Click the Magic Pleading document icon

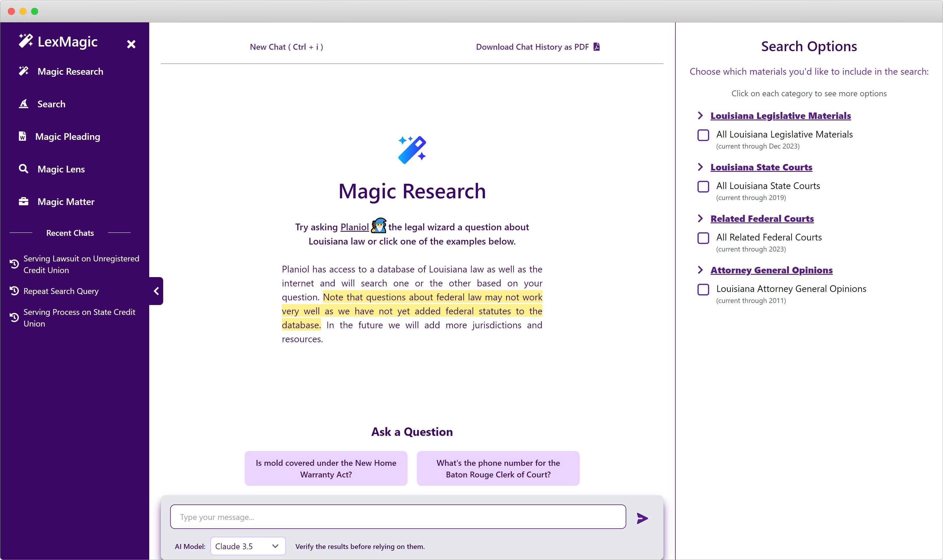[23, 136]
